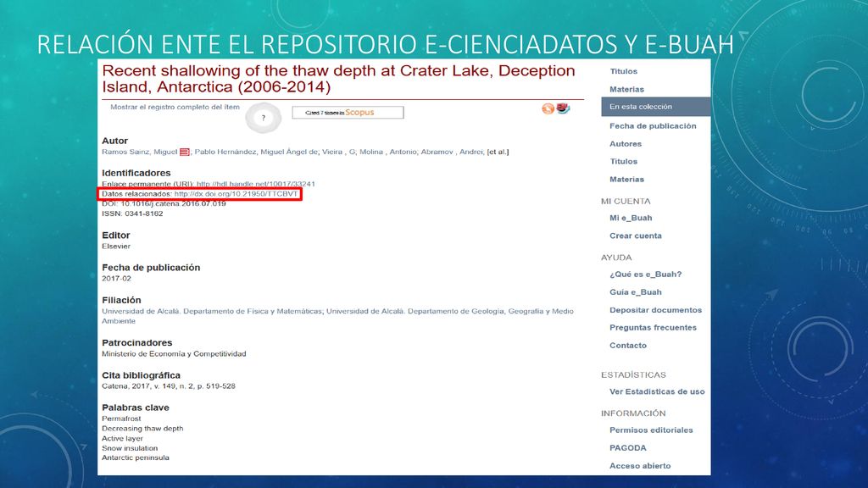Select the En esta colección header

click(x=655, y=107)
